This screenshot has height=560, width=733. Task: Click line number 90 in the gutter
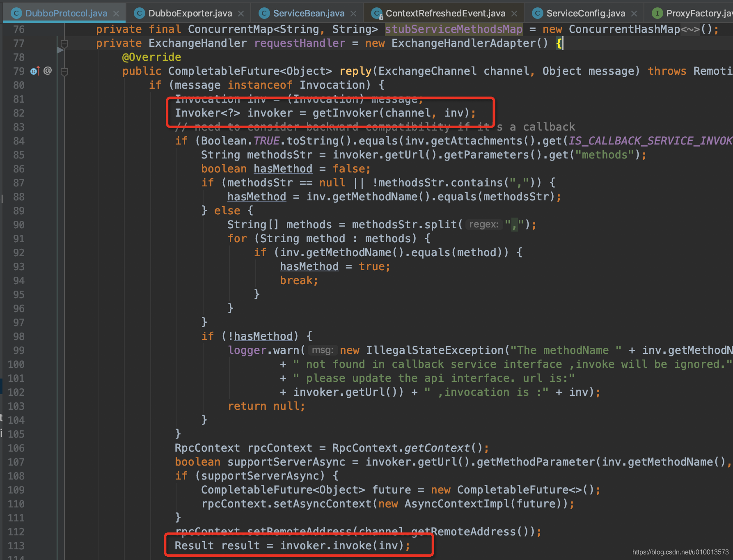(18, 225)
